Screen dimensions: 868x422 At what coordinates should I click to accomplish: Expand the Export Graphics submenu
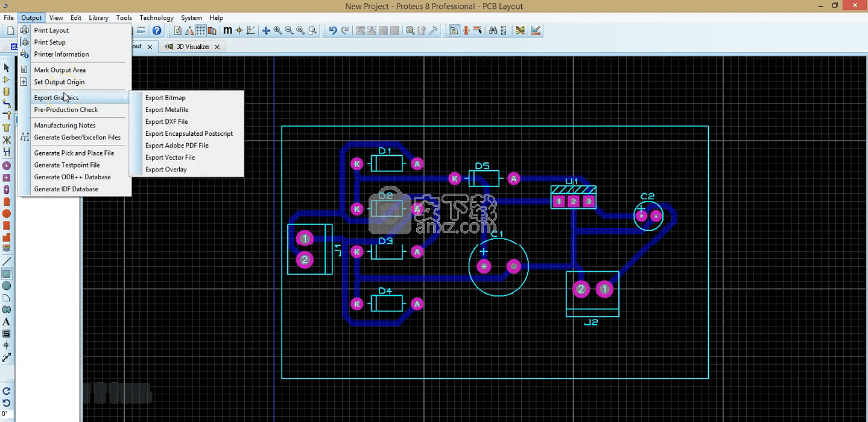click(56, 98)
